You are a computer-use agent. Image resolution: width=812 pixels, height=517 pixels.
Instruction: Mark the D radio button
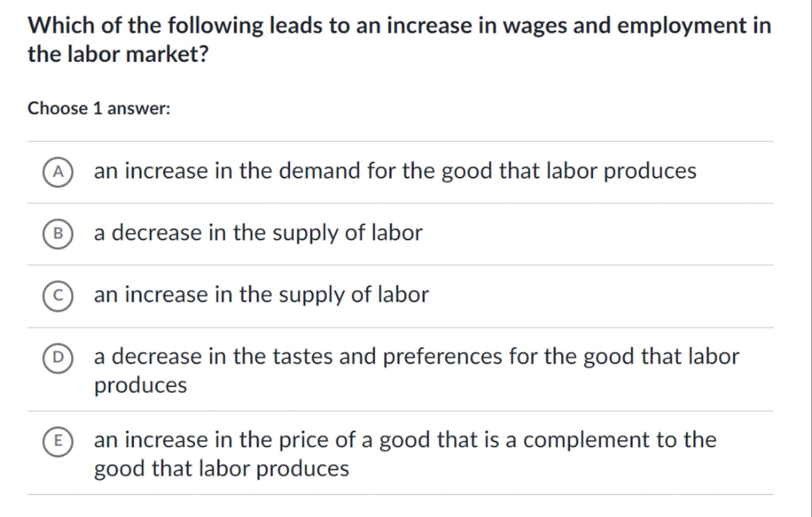pos(58,358)
